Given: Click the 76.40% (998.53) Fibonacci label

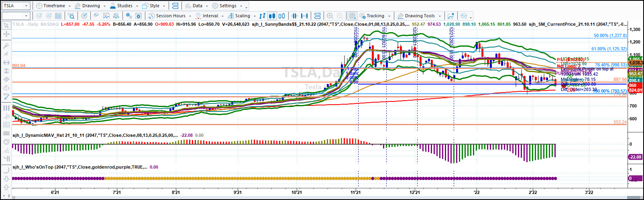Looking at the screenshot, I should point(611,65).
